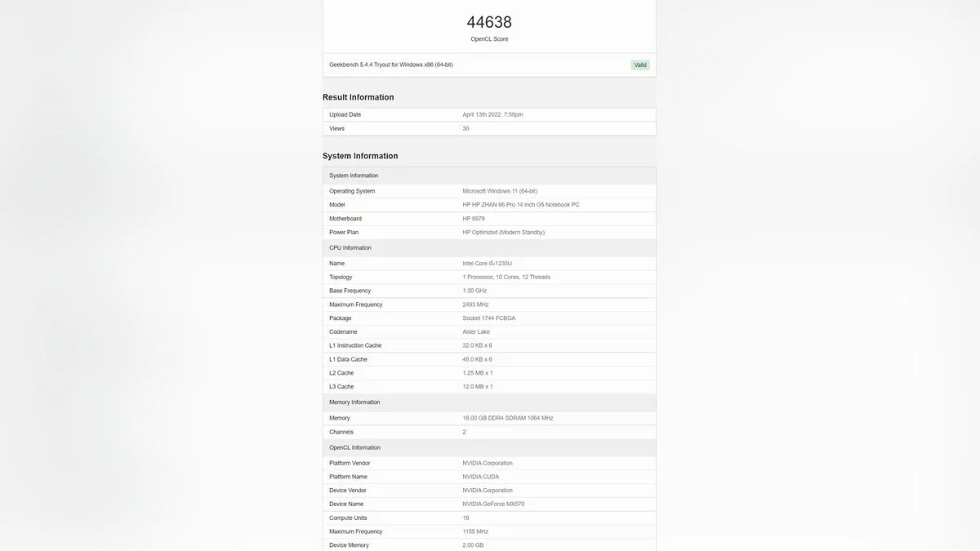980x551 pixels.
Task: Click the Result Information heading
Action: tap(358, 97)
